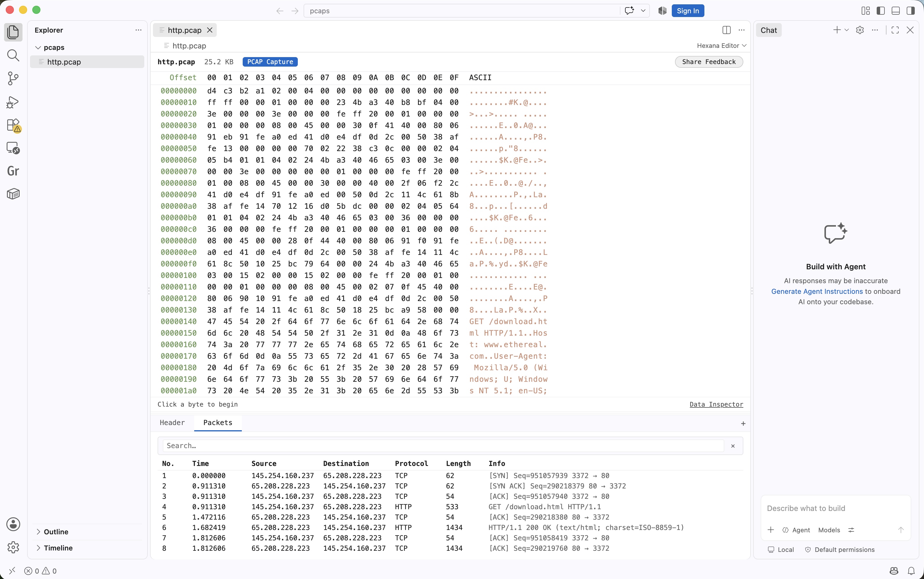Screen dimensions: 924x579
Task: Open the Source Control icon
Action: point(13,78)
